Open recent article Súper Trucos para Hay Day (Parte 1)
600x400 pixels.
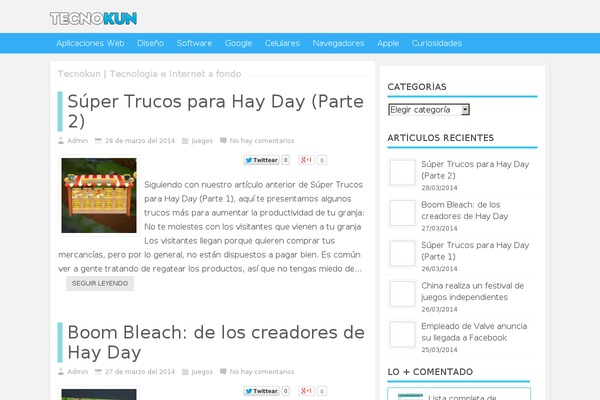[475, 251]
